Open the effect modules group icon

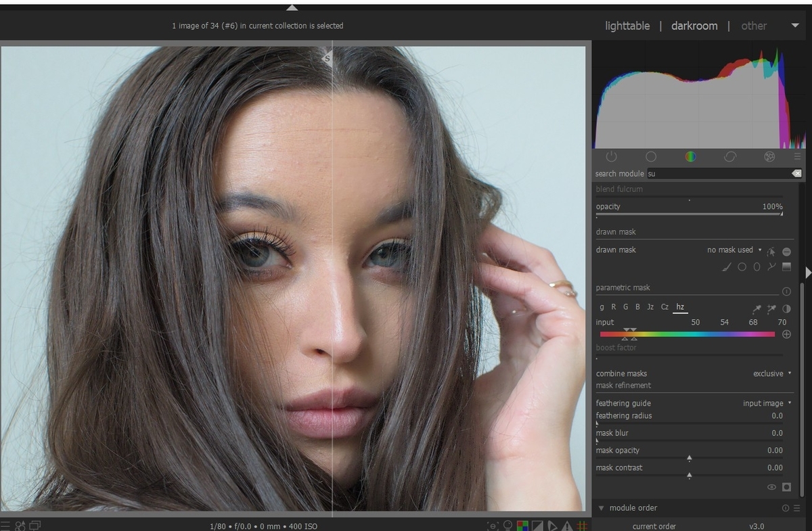tap(769, 157)
